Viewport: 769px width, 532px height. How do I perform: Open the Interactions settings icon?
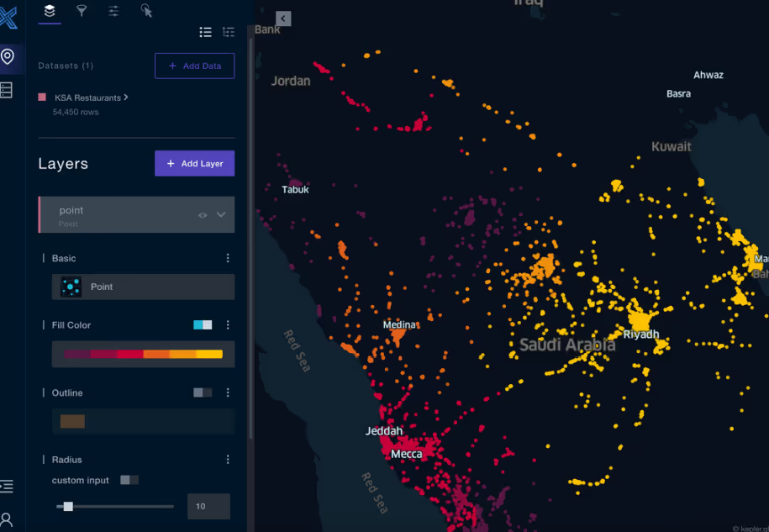113,12
